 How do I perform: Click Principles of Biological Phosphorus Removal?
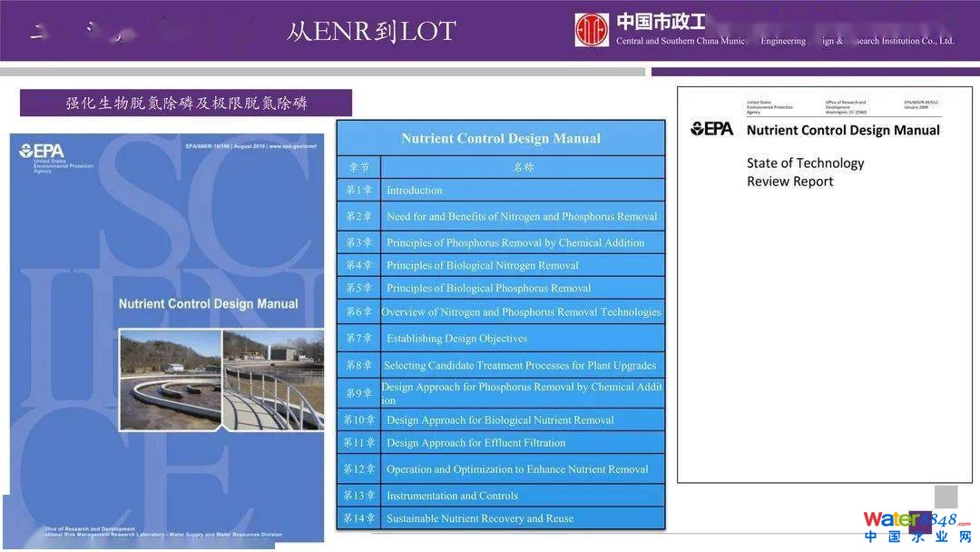pyautogui.click(x=488, y=289)
